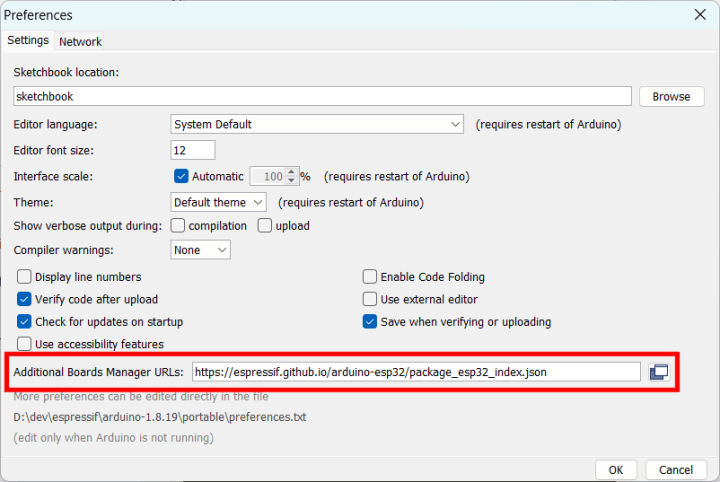Expand the Editor language dropdown
This screenshot has height=482, width=720.
tap(317, 125)
